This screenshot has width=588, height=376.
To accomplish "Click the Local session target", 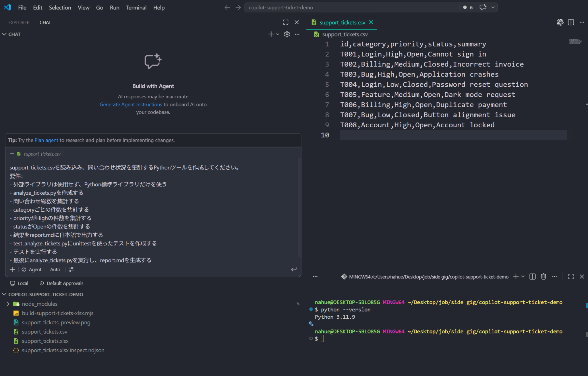I will coord(20,283).
